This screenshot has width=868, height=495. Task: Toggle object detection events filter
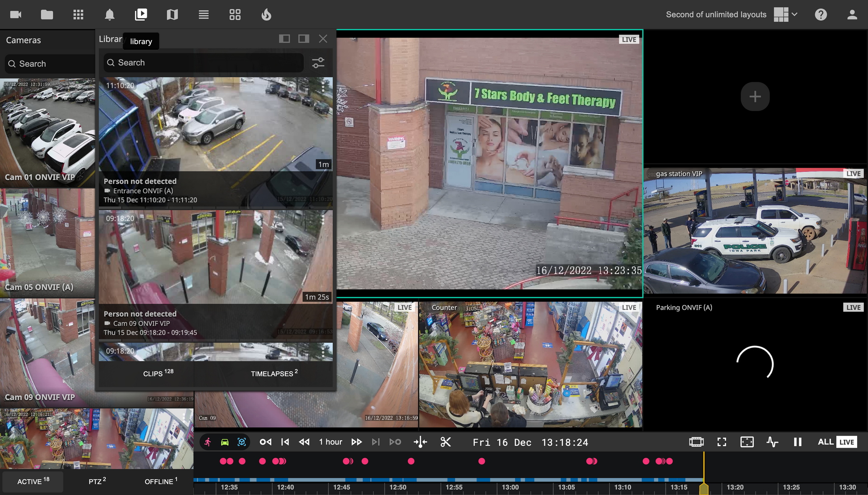[x=242, y=442]
